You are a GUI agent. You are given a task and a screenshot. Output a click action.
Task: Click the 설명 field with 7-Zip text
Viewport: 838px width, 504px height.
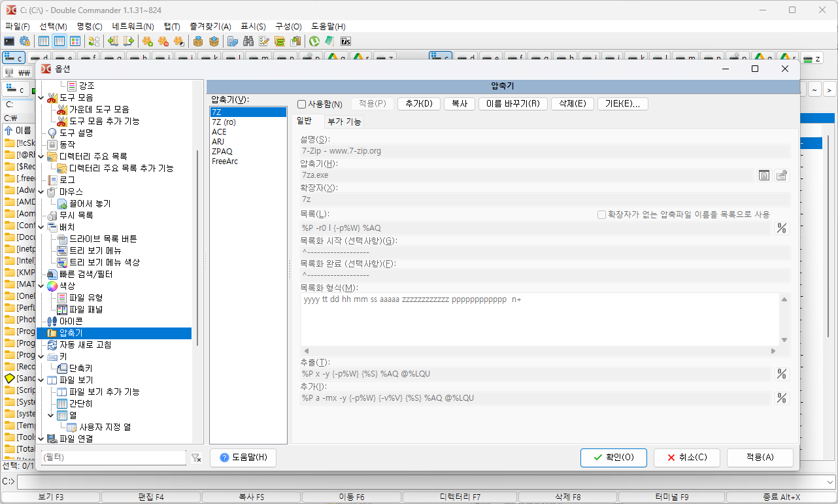[545, 151]
